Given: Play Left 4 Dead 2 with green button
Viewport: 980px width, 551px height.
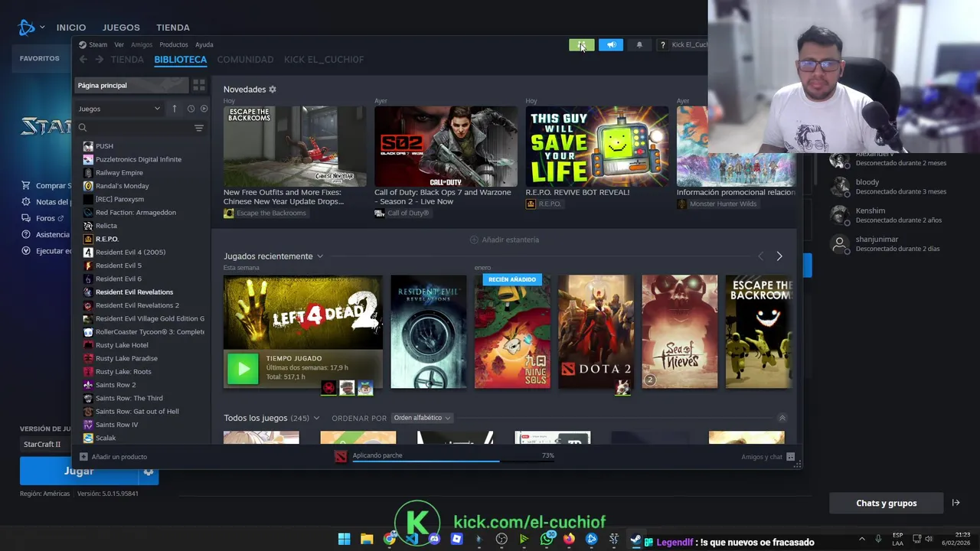Looking at the screenshot, I should (243, 369).
